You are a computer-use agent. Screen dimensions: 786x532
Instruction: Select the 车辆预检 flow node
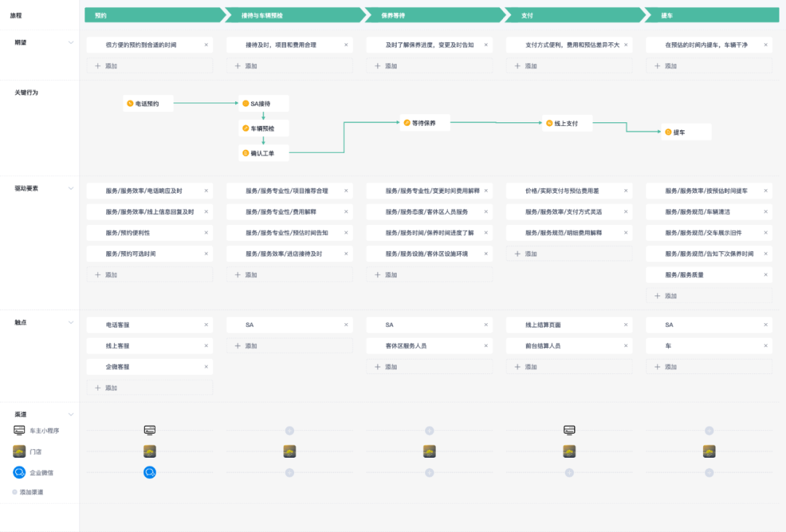(x=263, y=128)
